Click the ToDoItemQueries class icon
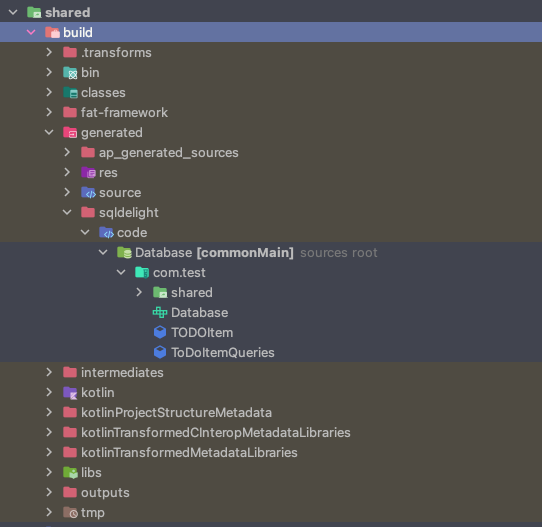The image size is (542, 527). [160, 352]
